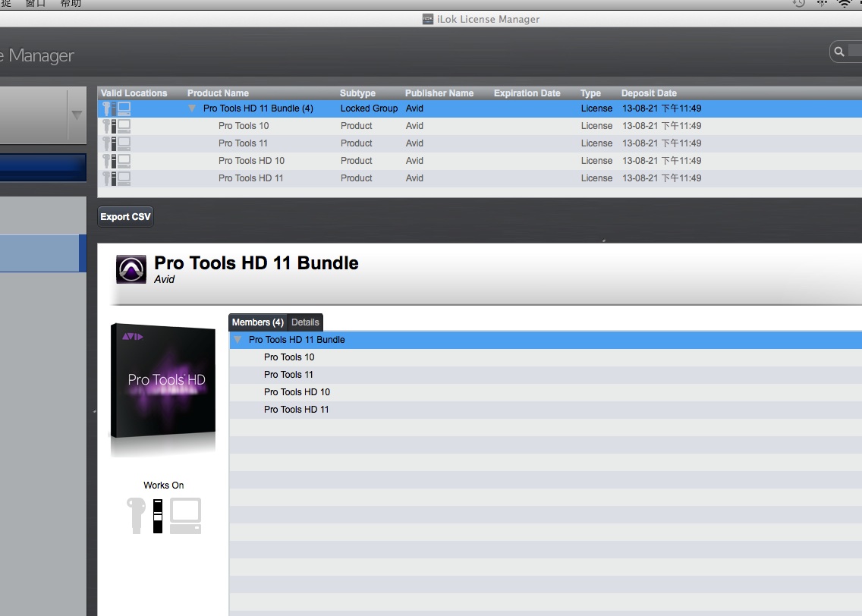Select the Pro Tools 11 license row
The height and width of the screenshot is (616, 862).
[x=480, y=143]
